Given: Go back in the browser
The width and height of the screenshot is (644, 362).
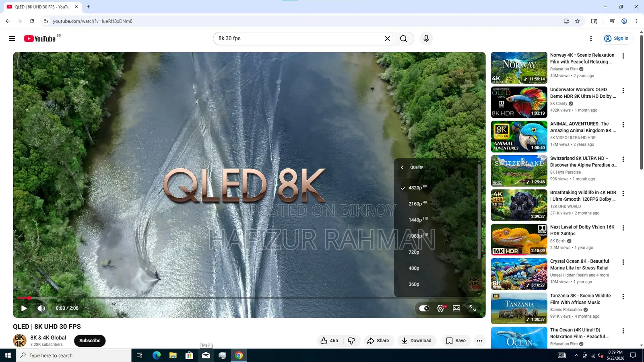Looking at the screenshot, I should (x=8, y=21).
